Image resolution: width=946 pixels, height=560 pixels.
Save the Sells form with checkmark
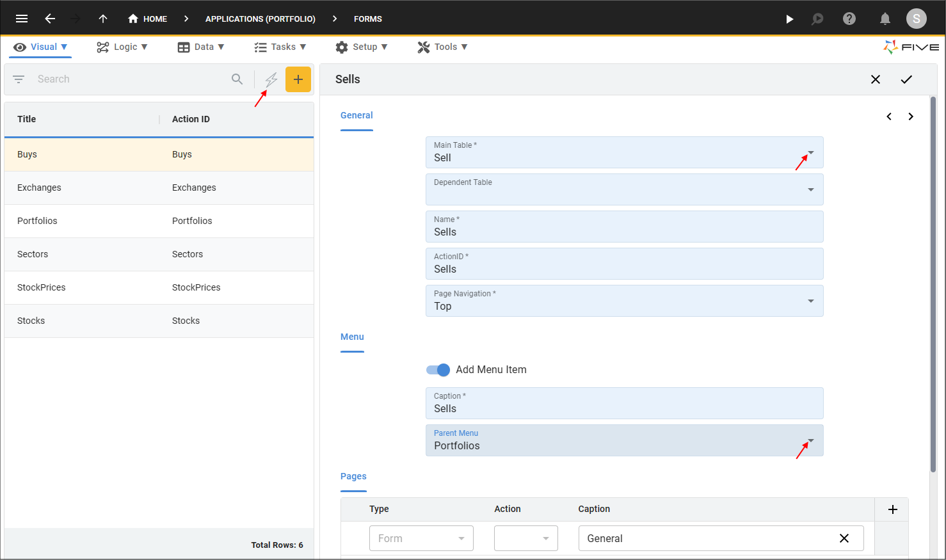click(906, 79)
